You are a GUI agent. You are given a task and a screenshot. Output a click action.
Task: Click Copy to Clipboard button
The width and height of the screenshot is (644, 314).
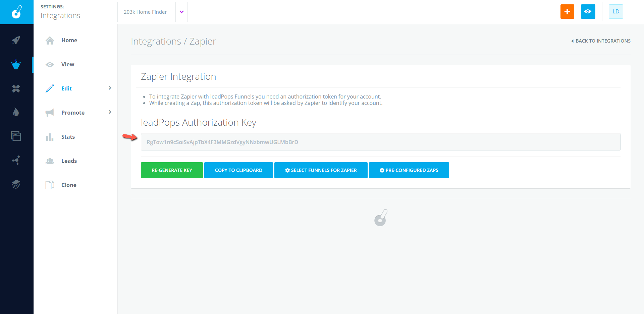point(238,170)
